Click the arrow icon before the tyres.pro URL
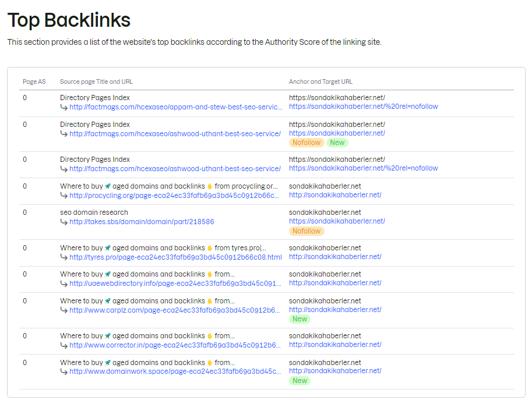 click(x=64, y=257)
